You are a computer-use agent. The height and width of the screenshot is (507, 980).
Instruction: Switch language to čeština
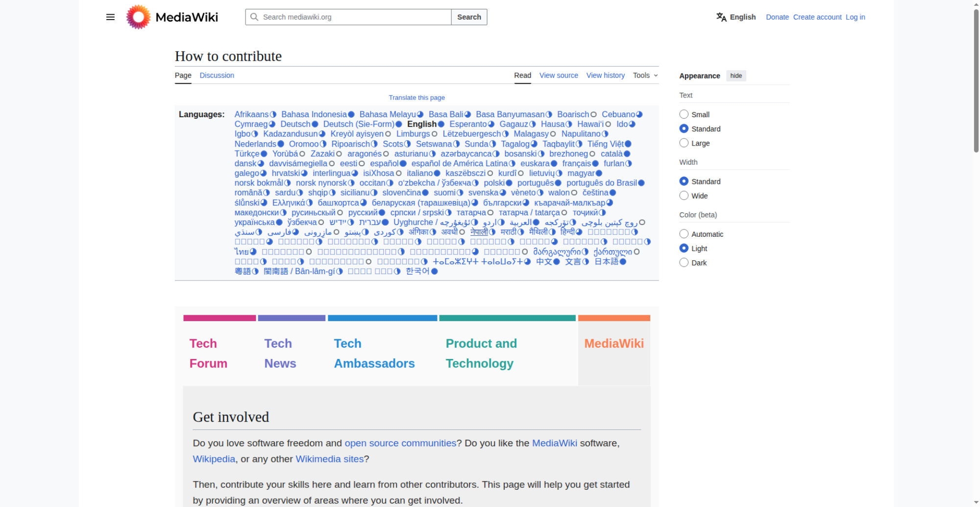pos(595,193)
